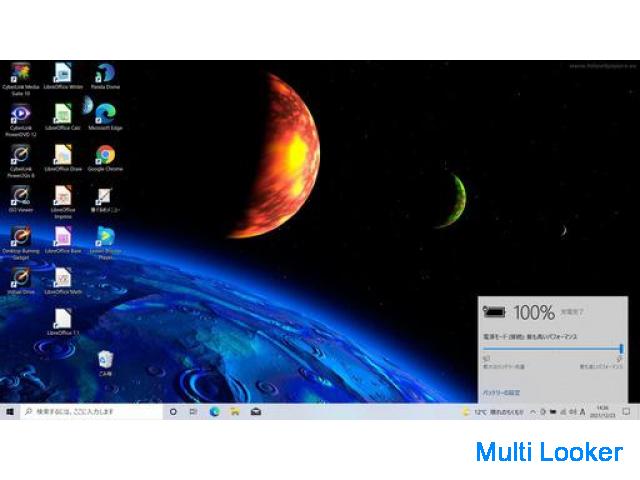This screenshot has height=480, width=640.
Task: Launch Google Chrome from desktop
Action: [104, 155]
